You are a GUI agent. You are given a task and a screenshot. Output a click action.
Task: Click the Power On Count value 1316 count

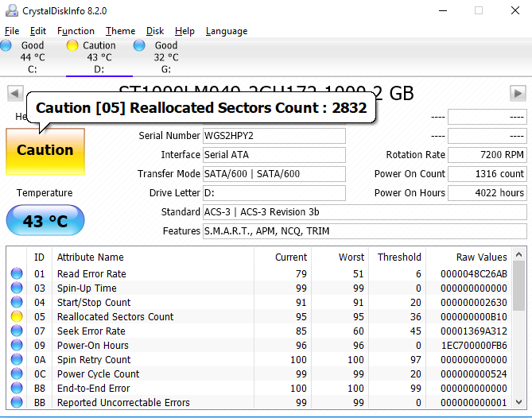click(487, 174)
